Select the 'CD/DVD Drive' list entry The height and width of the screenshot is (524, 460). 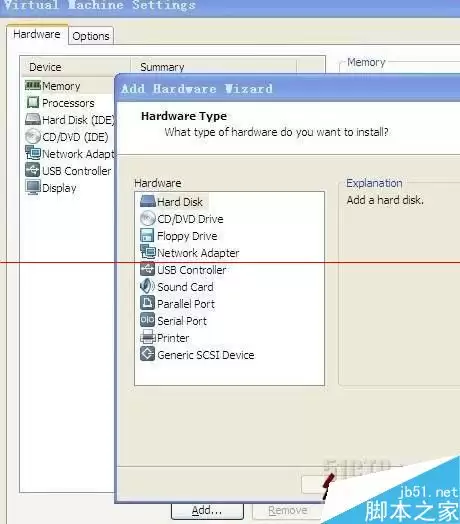click(x=190, y=219)
